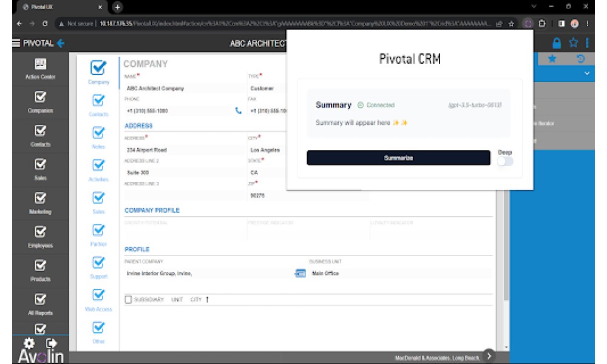Screen dimensions: 607x364
Task: Select the Web Access section tab
Action: click(98, 300)
